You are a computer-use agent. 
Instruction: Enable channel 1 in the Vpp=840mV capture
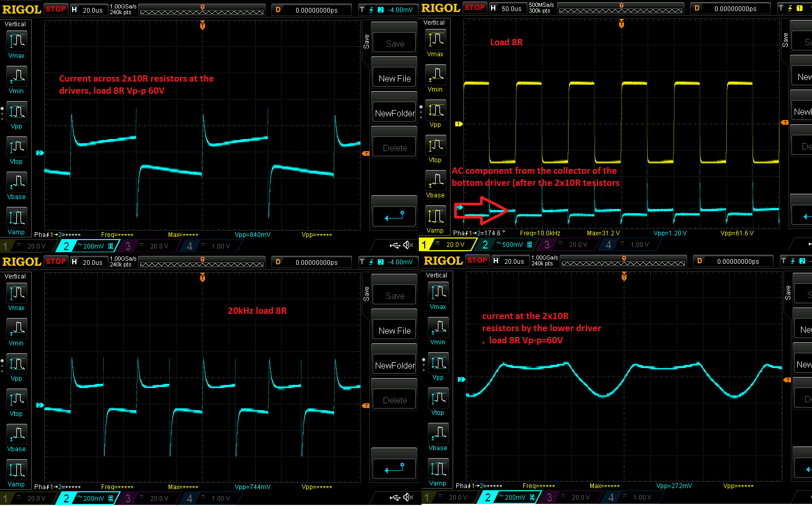click(26, 246)
